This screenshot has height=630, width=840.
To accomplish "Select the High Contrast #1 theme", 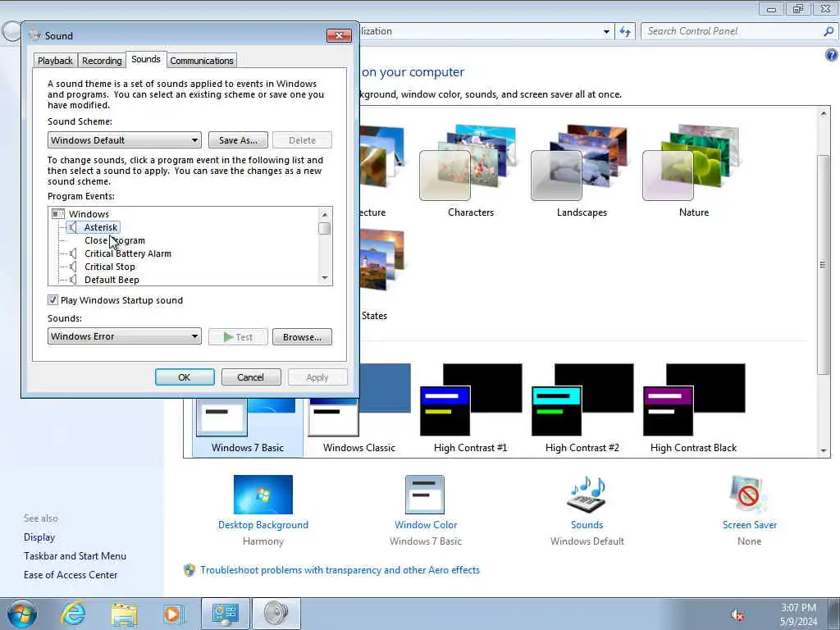I will coord(470,409).
